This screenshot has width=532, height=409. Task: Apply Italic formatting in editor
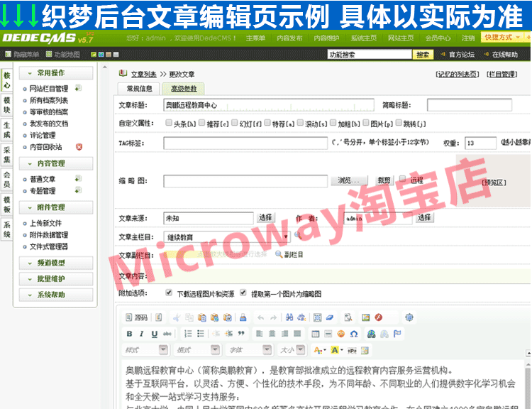point(142,334)
